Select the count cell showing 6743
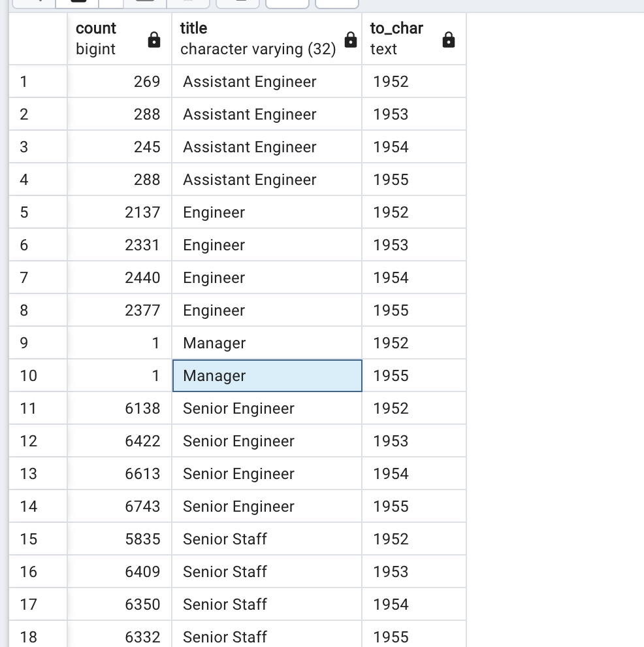 pos(119,506)
